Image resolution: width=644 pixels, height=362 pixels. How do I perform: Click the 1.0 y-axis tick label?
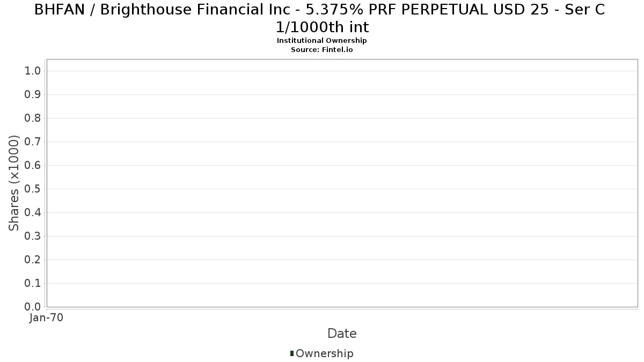33,71
